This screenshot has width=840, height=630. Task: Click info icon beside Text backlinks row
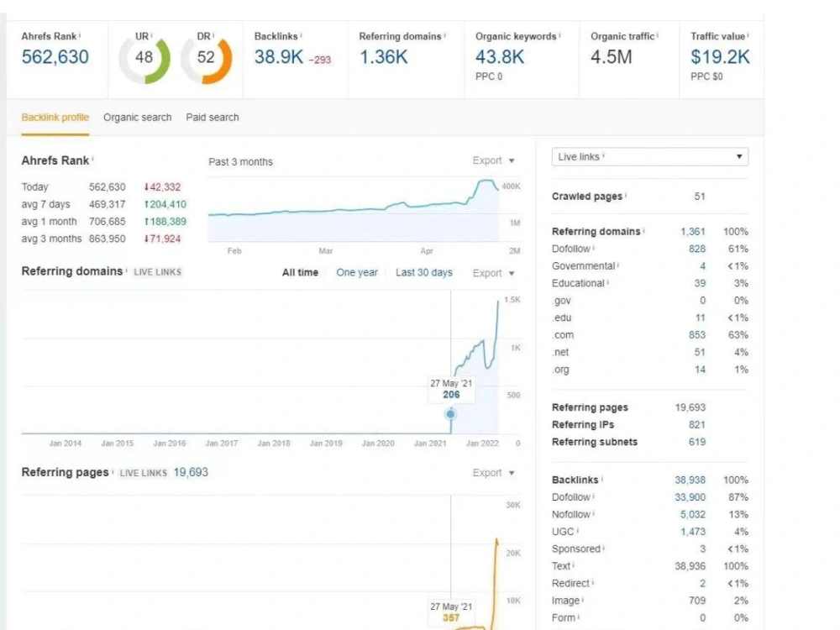pyautogui.click(x=573, y=564)
